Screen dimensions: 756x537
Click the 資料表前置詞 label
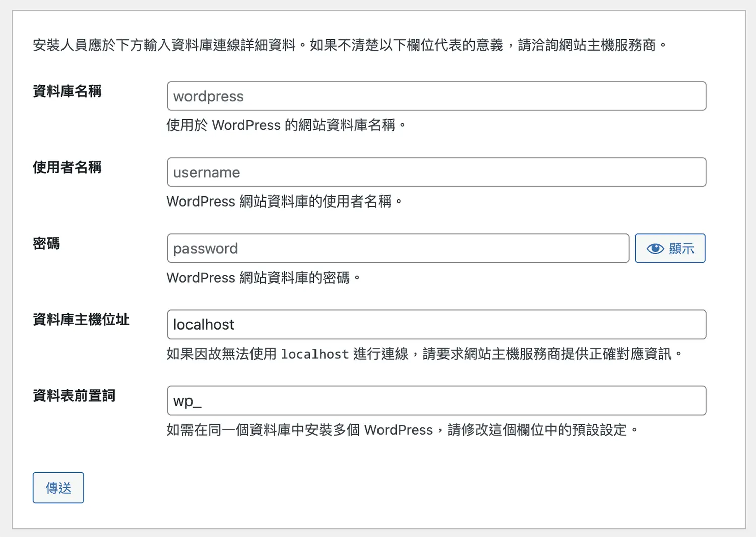74,396
